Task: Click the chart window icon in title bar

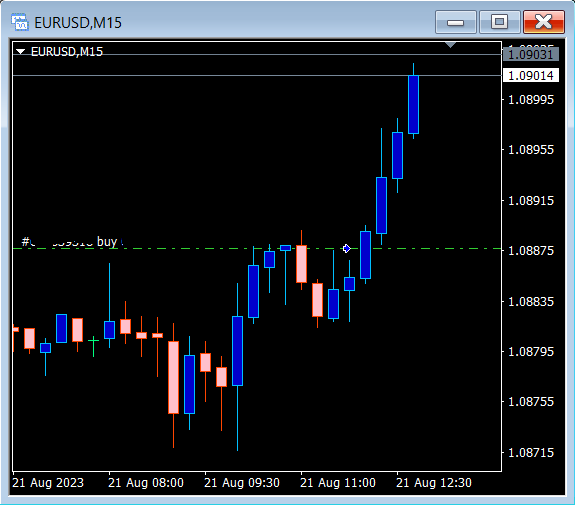Action: [x=19, y=22]
